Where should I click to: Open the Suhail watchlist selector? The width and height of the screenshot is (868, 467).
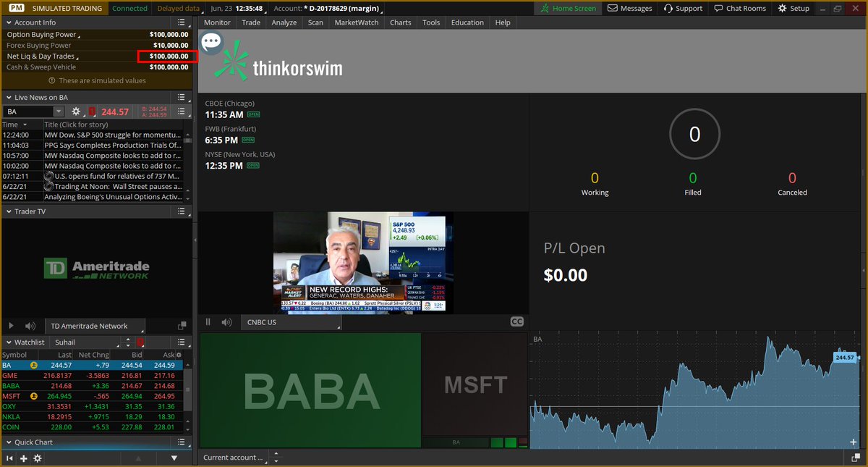(x=87, y=342)
